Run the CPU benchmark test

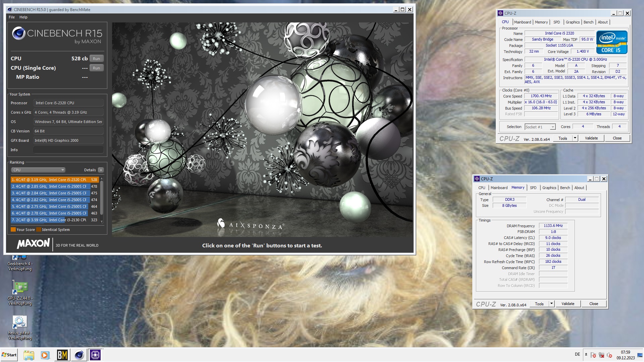(x=97, y=59)
